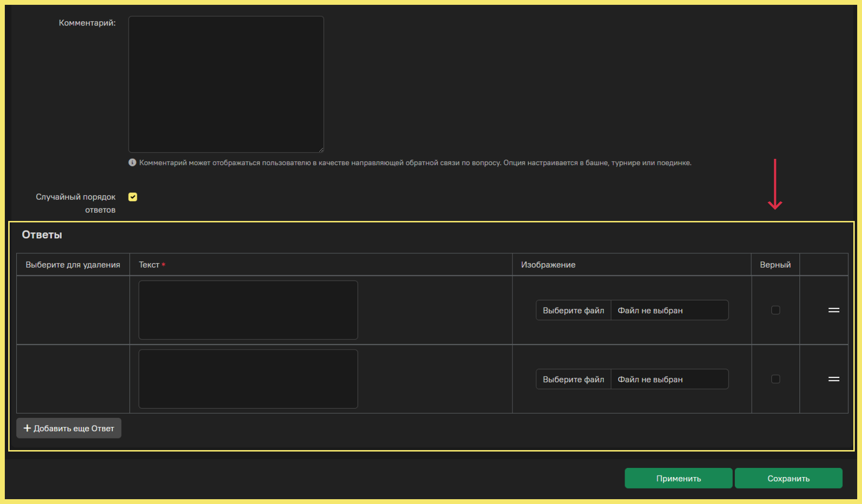Click Выберите файл in second answer row
This screenshot has height=504, width=862.
coord(574,379)
